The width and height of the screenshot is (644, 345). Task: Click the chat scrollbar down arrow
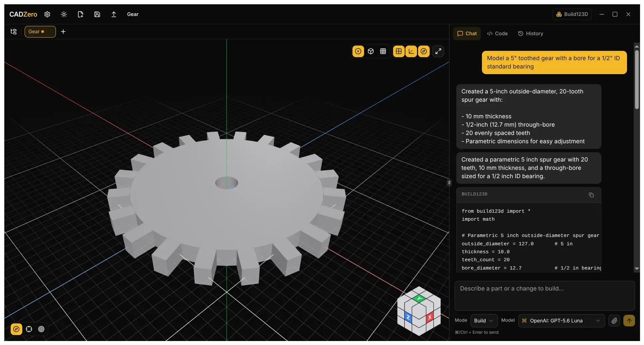637,269
